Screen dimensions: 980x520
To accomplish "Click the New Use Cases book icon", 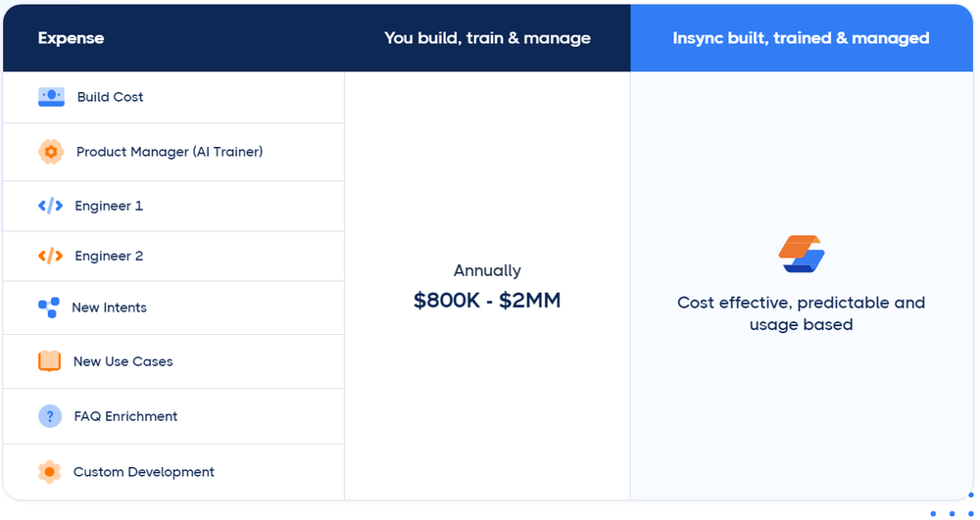I will click(x=49, y=361).
